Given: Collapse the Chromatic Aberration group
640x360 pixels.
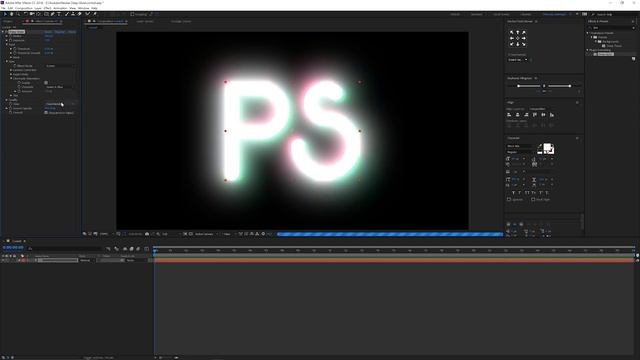Looking at the screenshot, I should 11,78.
